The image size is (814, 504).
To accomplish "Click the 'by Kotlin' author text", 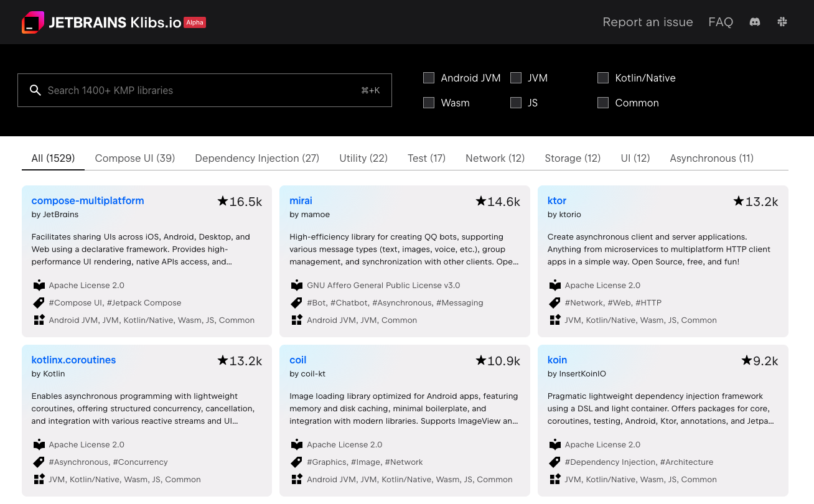I will (48, 374).
